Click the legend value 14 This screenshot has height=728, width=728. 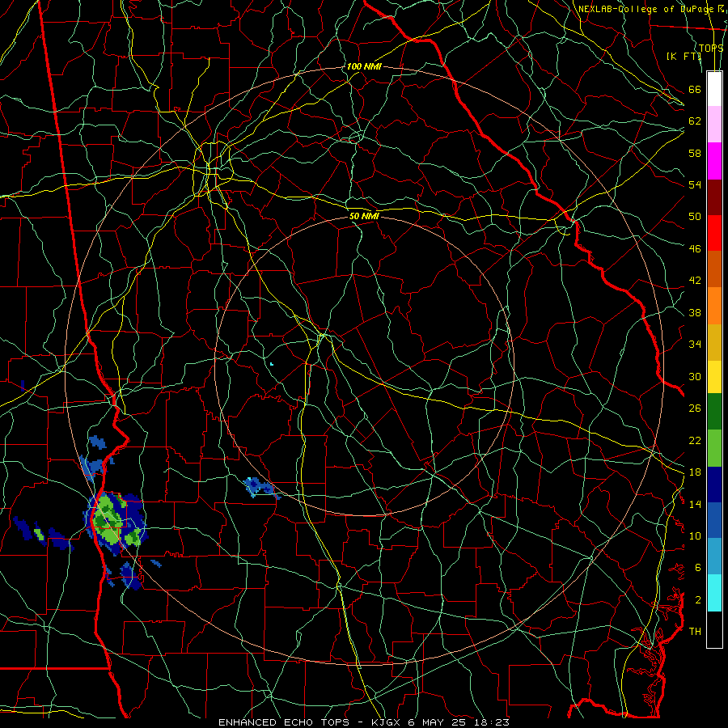[695, 504]
